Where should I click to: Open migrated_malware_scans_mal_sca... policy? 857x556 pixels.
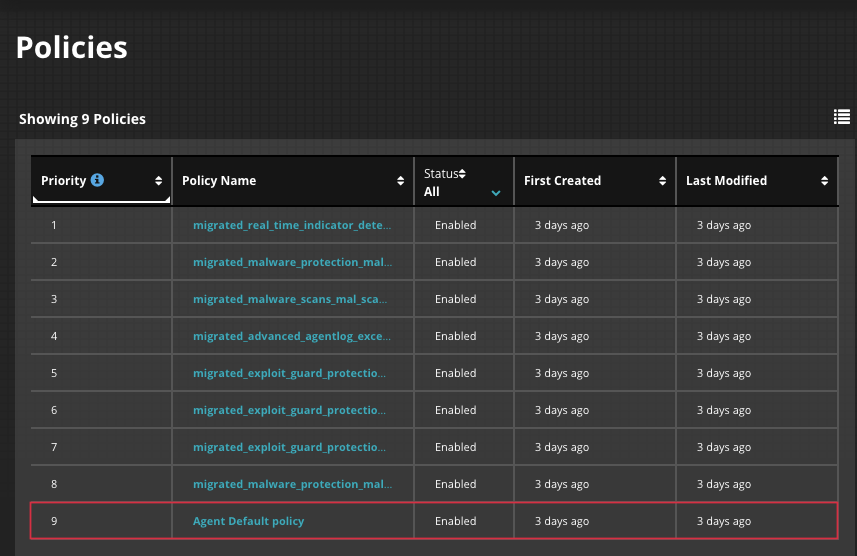point(290,300)
